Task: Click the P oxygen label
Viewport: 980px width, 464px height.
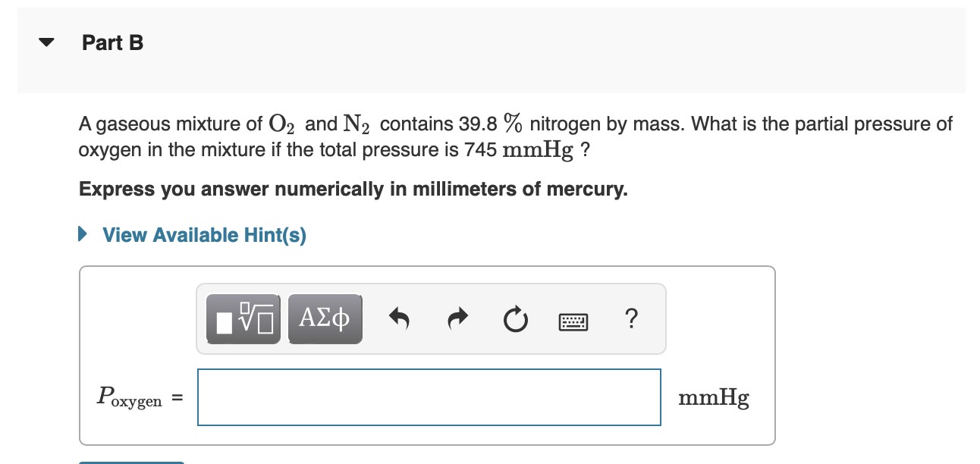Action: coord(130,397)
